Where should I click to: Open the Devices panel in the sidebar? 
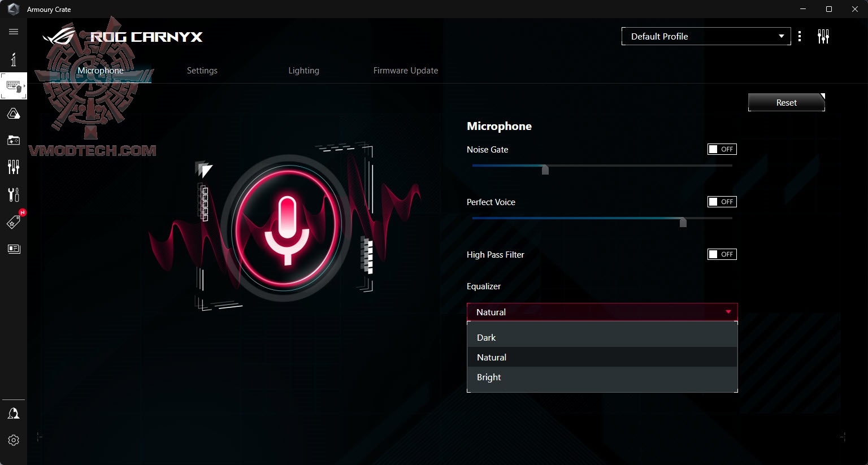(14, 86)
